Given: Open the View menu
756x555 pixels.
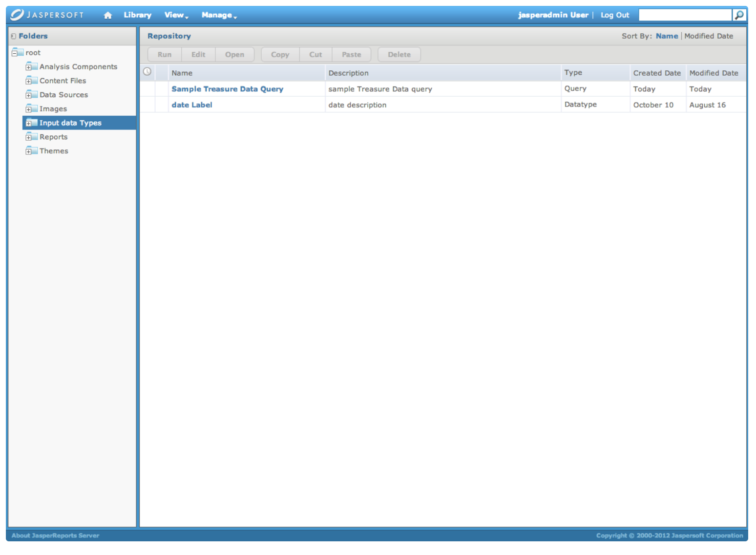Looking at the screenshot, I should [x=176, y=15].
